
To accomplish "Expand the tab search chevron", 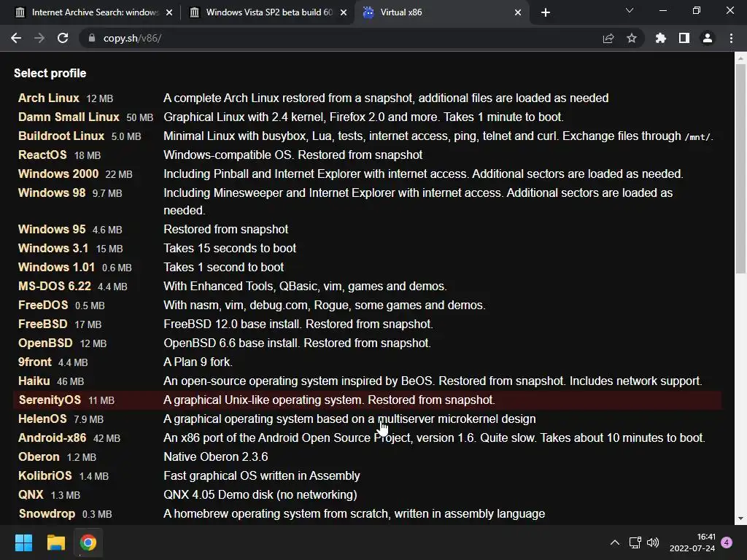I will pyautogui.click(x=630, y=10).
